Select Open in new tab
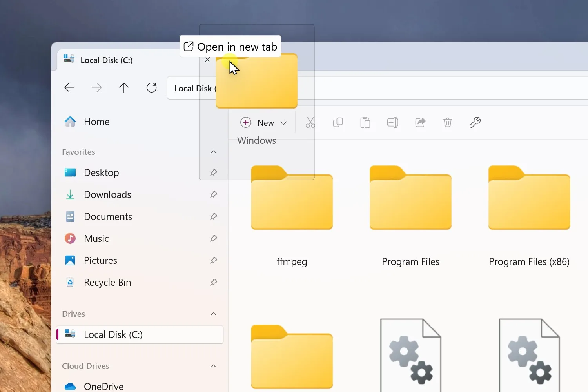Screen dimensions: 588x392 coord(230,46)
